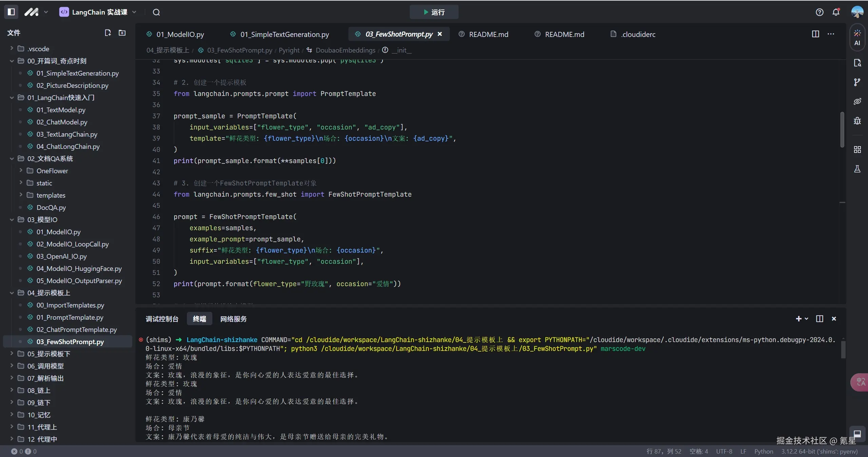Toggle split editor layout
Viewport: 868px width, 457px height.
(815, 34)
